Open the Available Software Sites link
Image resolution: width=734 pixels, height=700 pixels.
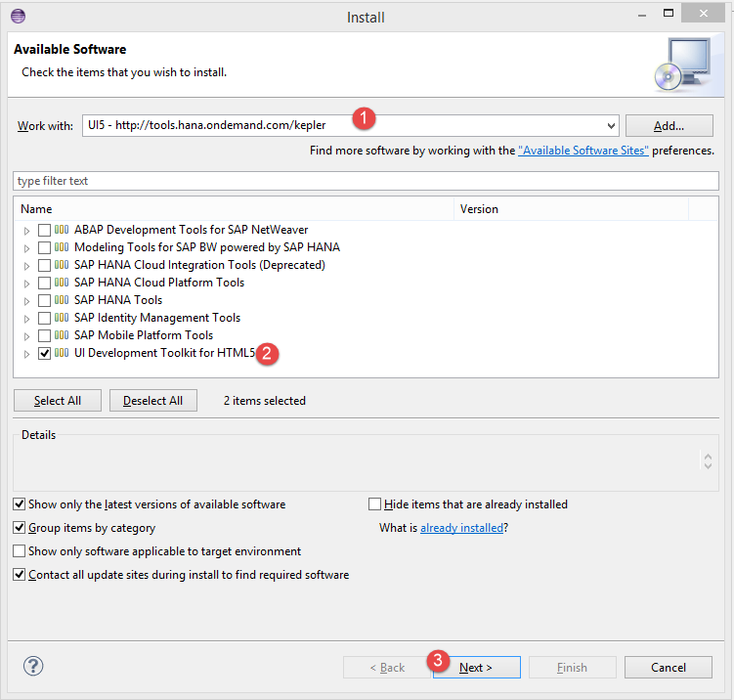tap(583, 151)
